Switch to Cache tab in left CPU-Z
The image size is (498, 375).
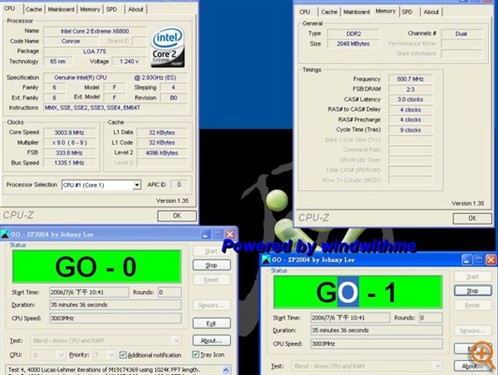click(x=34, y=9)
